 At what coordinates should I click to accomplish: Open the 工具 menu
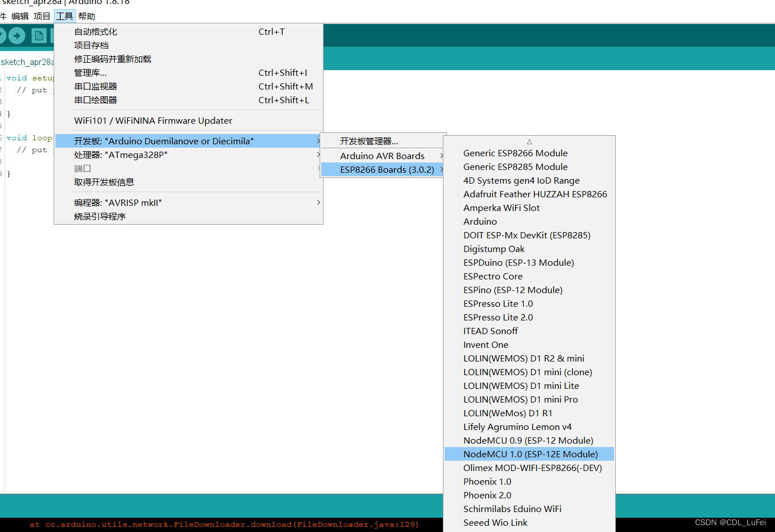[64, 16]
